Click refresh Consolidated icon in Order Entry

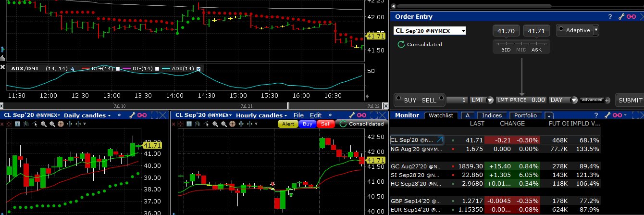pyautogui.click(x=401, y=44)
